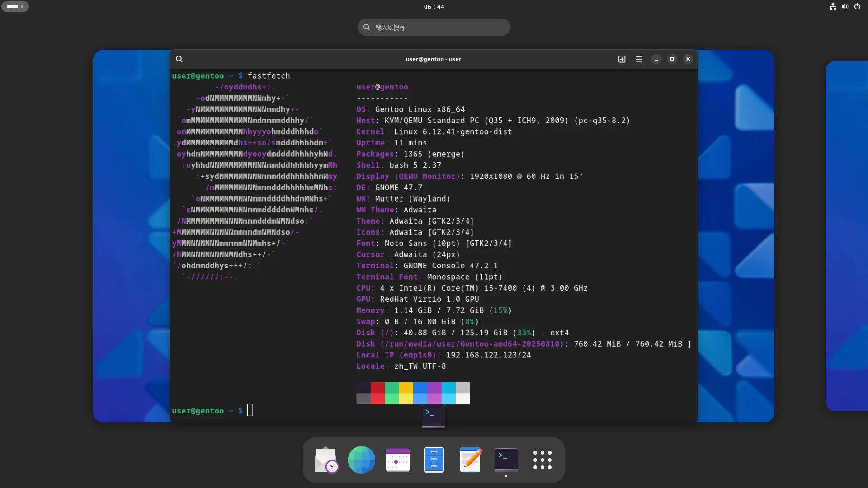Image resolution: width=868 pixels, height=488 pixels.
Task: Click the red color block in fastfetch palette
Action: pyautogui.click(x=377, y=388)
